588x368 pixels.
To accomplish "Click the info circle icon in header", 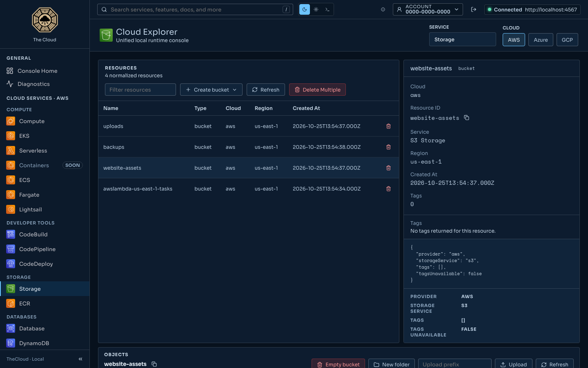I will click(383, 9).
